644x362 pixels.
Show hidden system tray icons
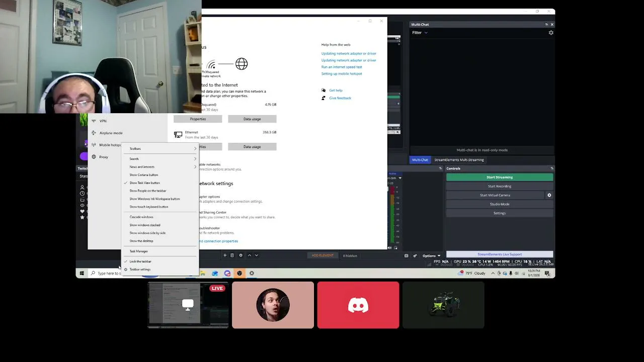(493, 274)
